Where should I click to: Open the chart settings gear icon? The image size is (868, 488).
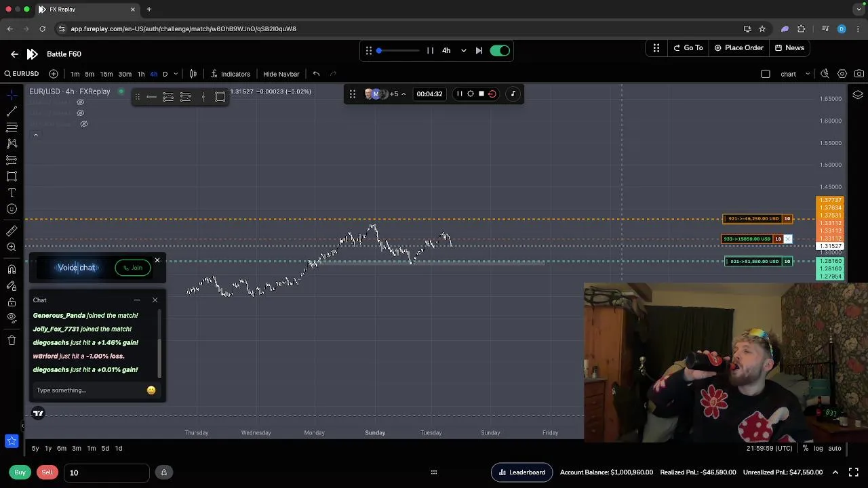click(842, 74)
